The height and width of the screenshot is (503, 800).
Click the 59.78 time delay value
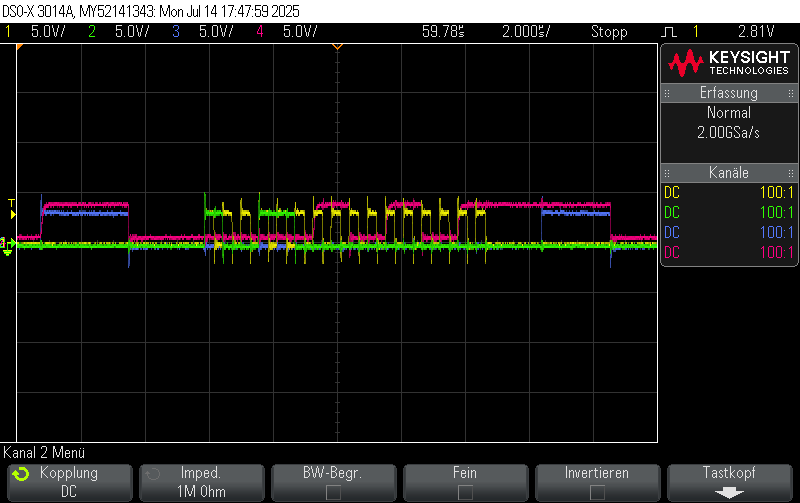point(443,32)
